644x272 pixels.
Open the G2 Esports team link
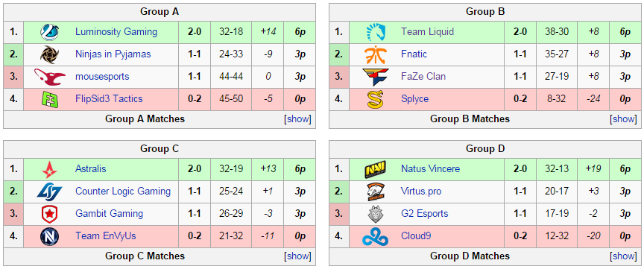pos(424,214)
